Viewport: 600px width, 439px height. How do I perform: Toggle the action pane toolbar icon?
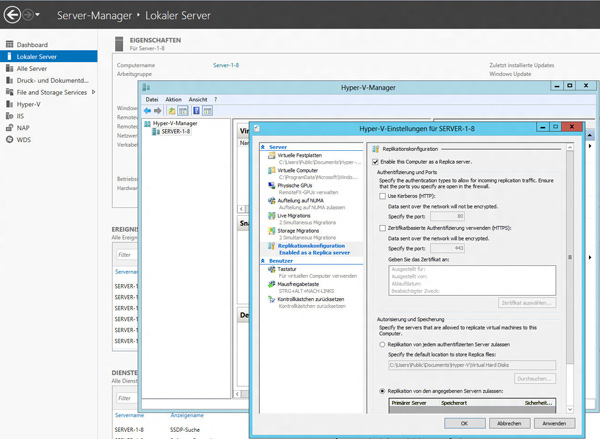click(207, 111)
